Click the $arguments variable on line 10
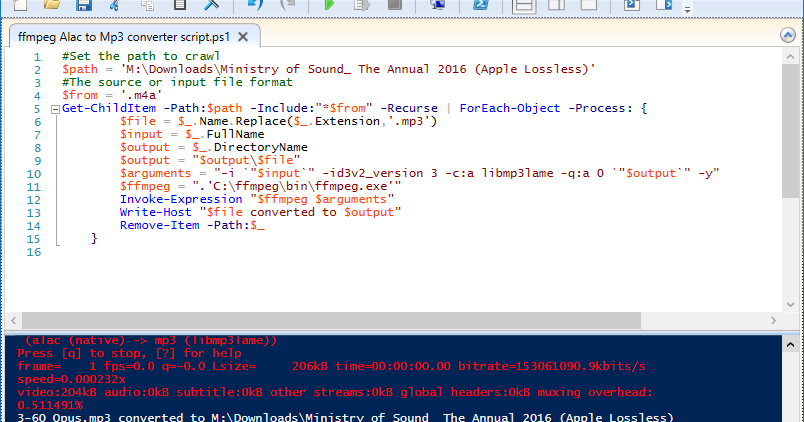Image resolution: width=804 pixels, height=422 pixels. point(155,173)
